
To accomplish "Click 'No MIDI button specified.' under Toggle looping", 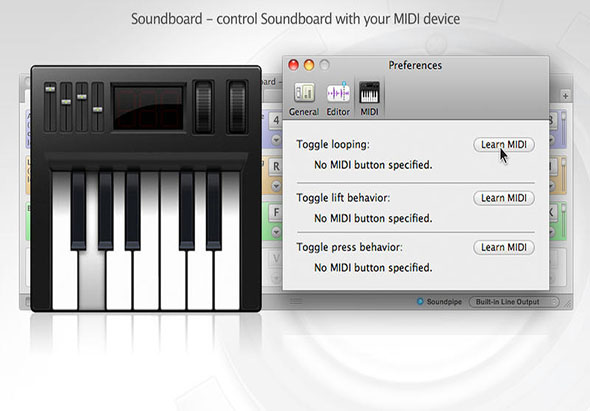I will [373, 165].
